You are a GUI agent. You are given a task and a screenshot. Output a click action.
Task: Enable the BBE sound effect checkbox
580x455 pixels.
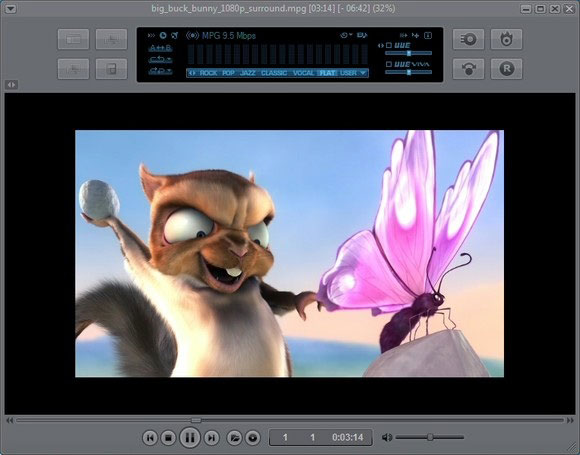coord(389,46)
